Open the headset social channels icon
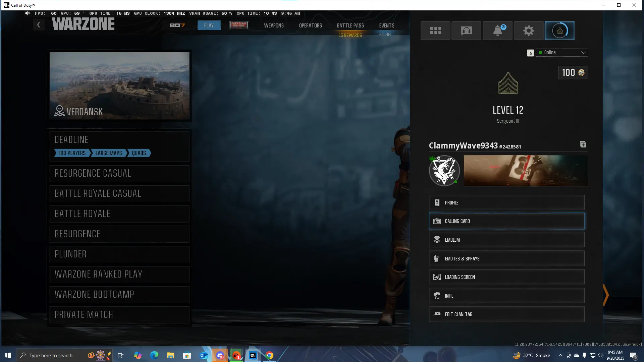Viewport: 644px width, 362px height. pos(466,31)
